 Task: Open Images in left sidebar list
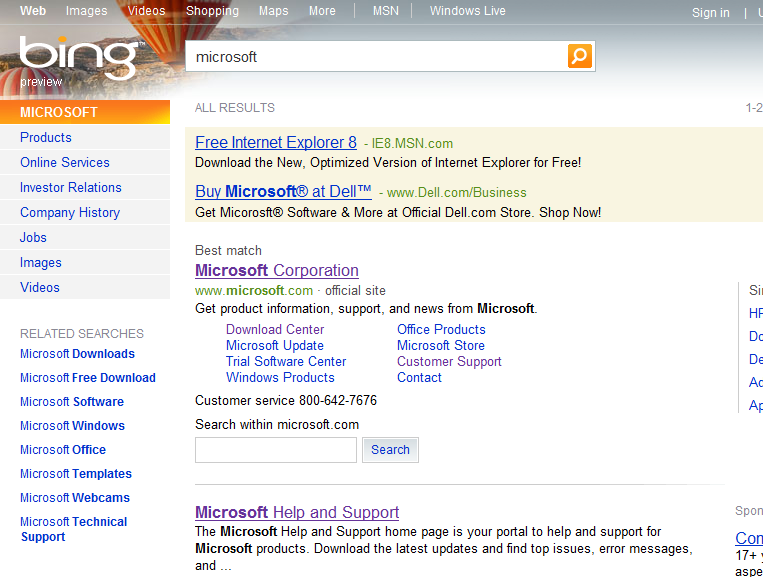pos(40,263)
